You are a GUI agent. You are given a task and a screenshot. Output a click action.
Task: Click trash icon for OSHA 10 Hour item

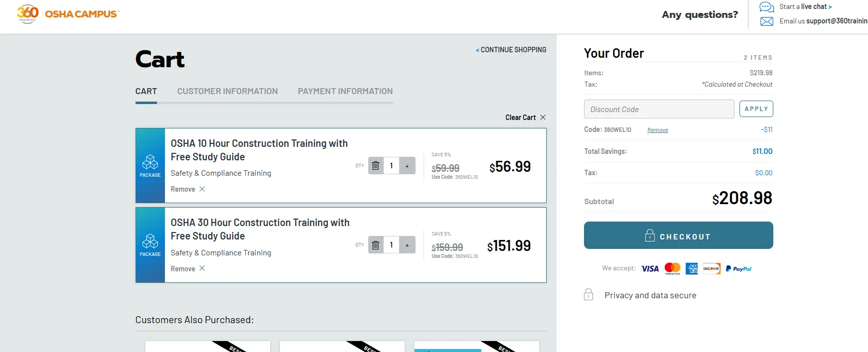point(376,166)
